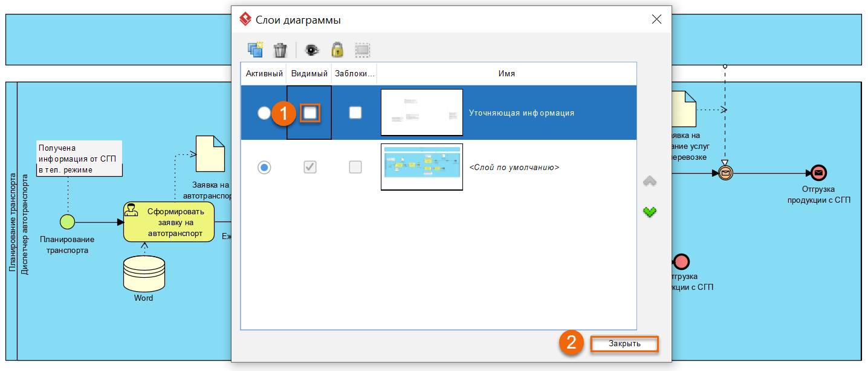Select the Сформировать заявку на автотранспорт task
Screen dimensions: 868x371
click(169, 222)
